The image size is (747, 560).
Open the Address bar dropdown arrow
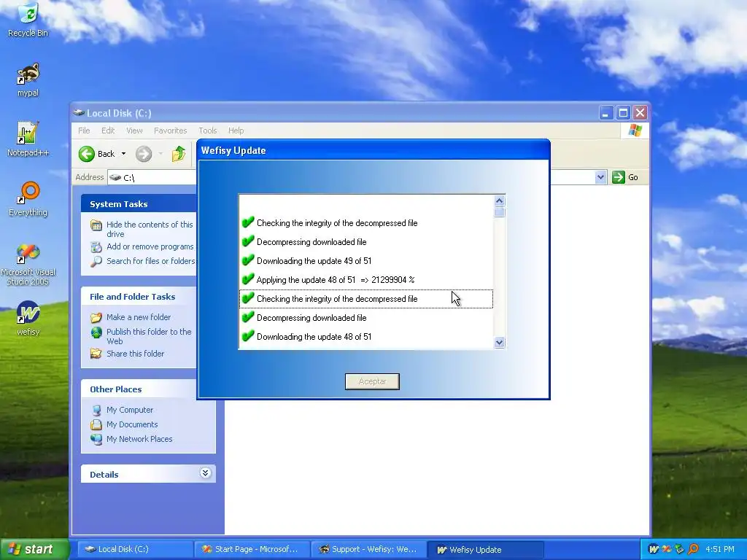pyautogui.click(x=601, y=177)
